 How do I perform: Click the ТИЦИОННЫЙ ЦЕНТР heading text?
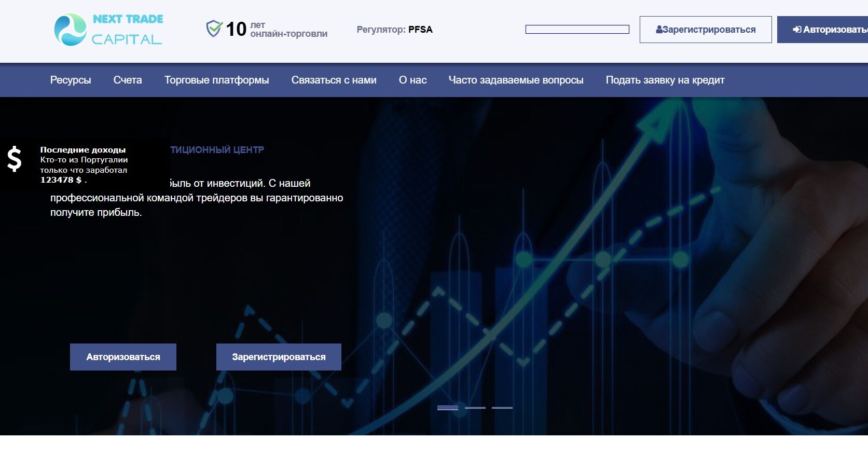pos(217,150)
